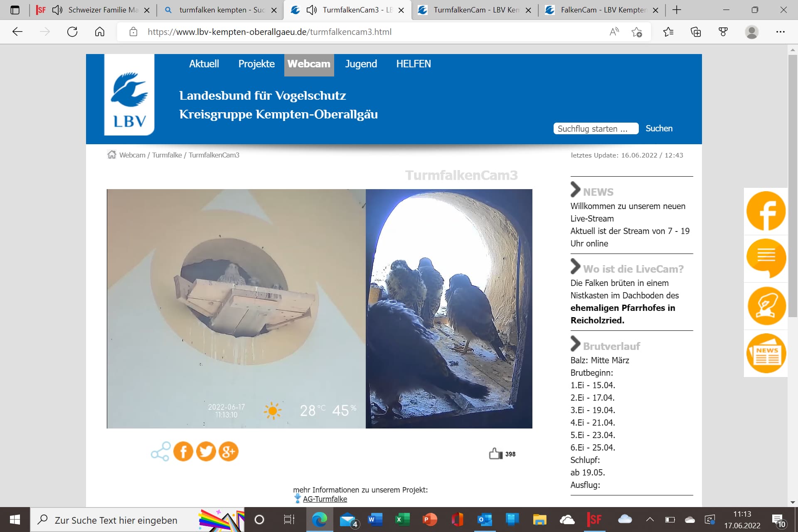Mute the Schweizer Familie tab audio
The width and height of the screenshot is (798, 532).
[57, 10]
